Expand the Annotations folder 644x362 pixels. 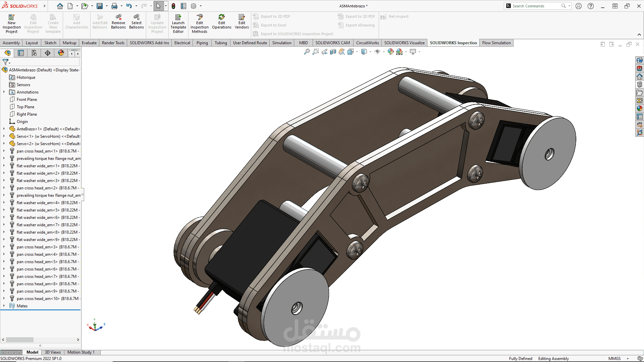(x=4, y=92)
